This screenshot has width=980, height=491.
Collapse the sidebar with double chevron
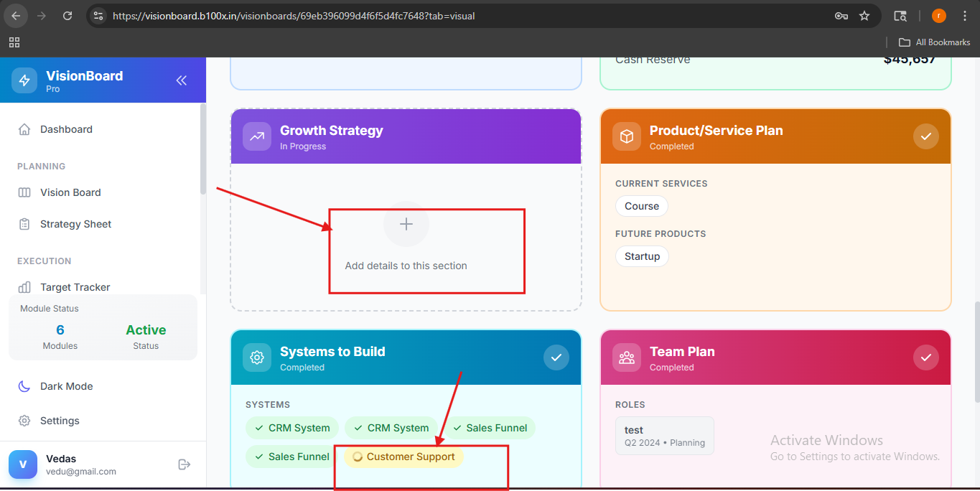[182, 80]
